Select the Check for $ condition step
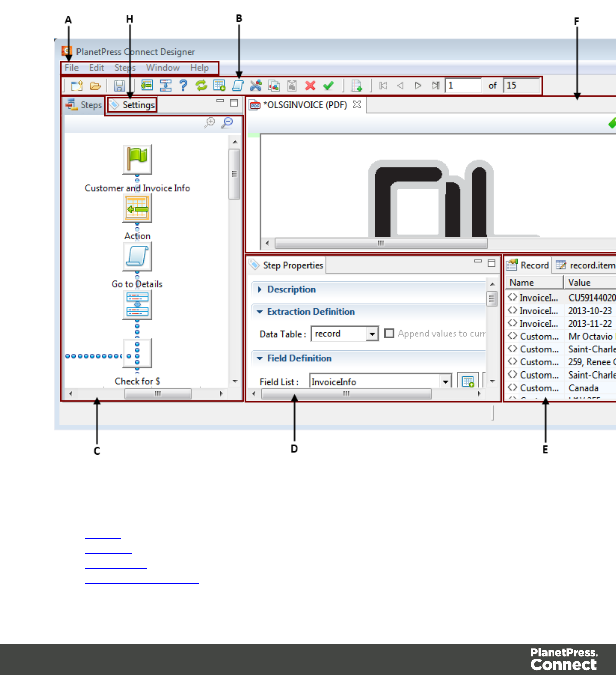Viewport: 616px width, 675px height. [137, 353]
